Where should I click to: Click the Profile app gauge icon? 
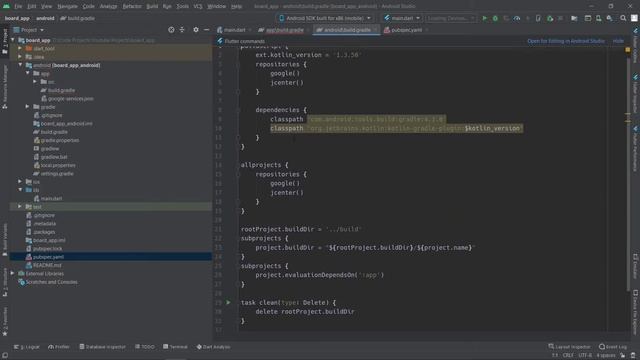(x=517, y=18)
